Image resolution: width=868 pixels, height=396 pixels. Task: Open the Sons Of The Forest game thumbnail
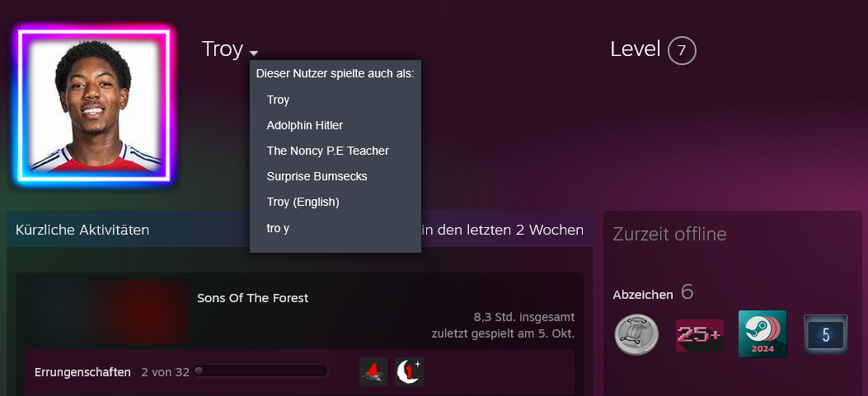pyautogui.click(x=106, y=313)
